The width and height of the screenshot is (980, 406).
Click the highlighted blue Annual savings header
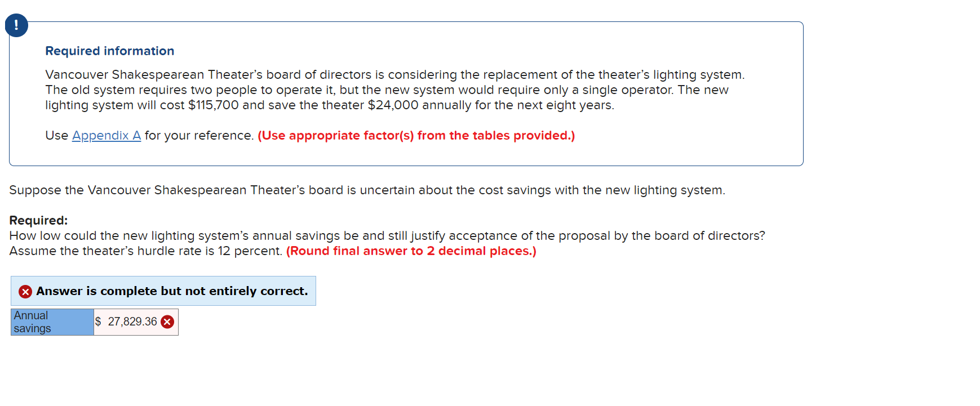52,322
